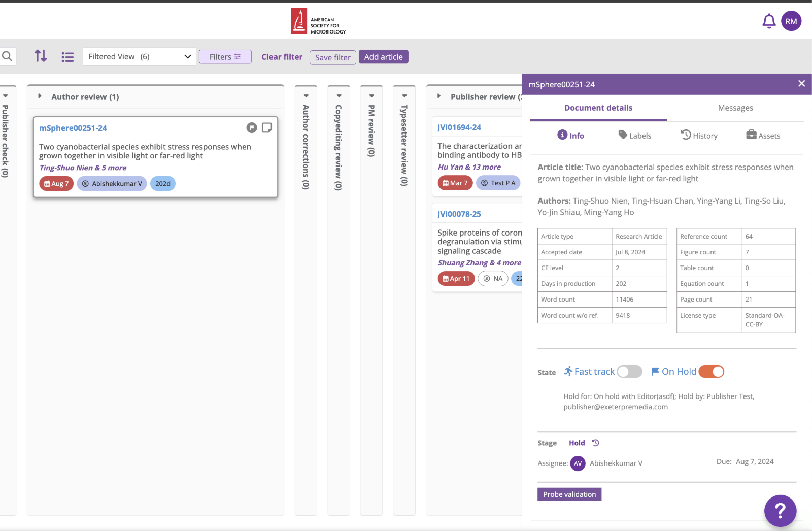Click the sort arrows icon
This screenshot has width=812, height=531.
[41, 56]
